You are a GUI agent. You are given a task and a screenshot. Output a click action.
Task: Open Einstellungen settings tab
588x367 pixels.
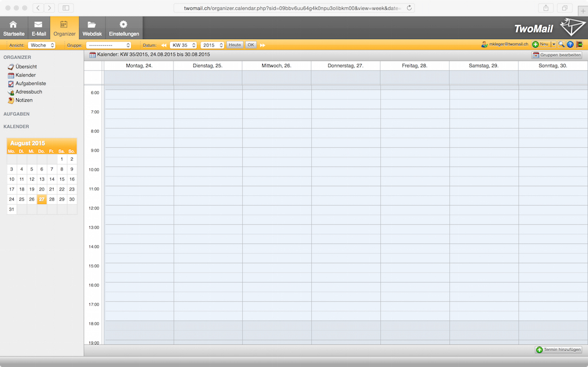pos(124,28)
